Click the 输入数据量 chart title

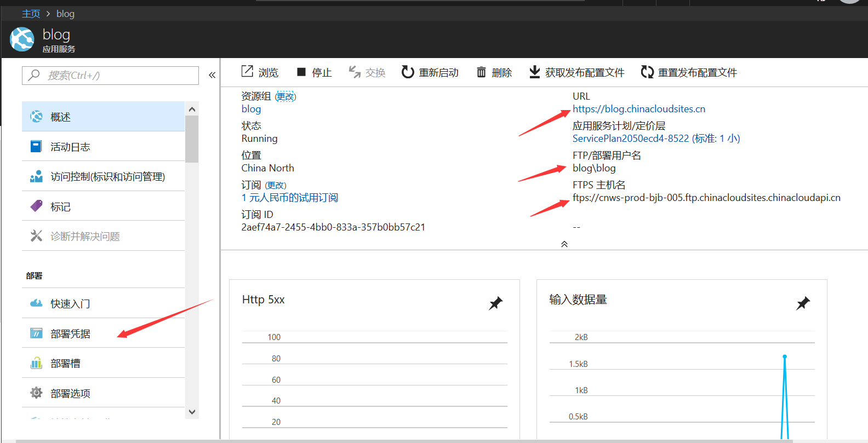[578, 300]
